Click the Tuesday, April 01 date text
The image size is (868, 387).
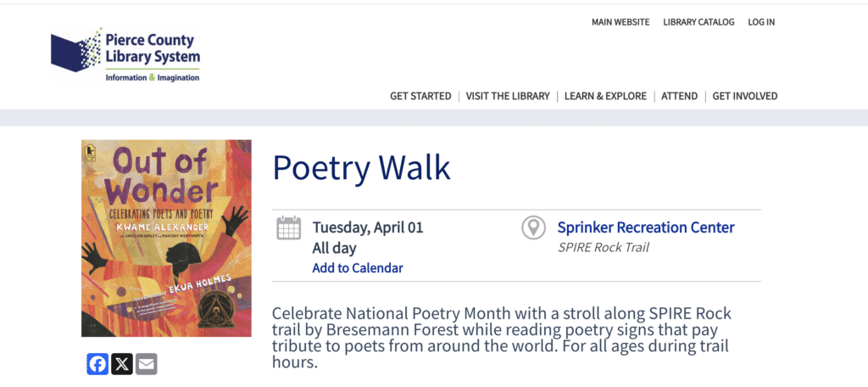pos(368,227)
